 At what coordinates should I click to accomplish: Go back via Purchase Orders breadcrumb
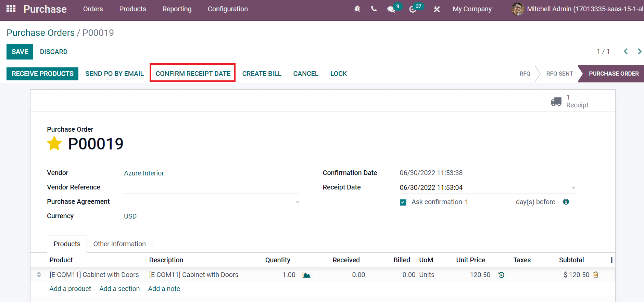[x=41, y=33]
